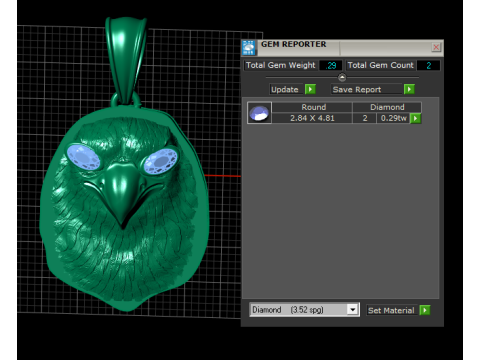
Task: Click the green arrow next to Update
Action: 310,89
